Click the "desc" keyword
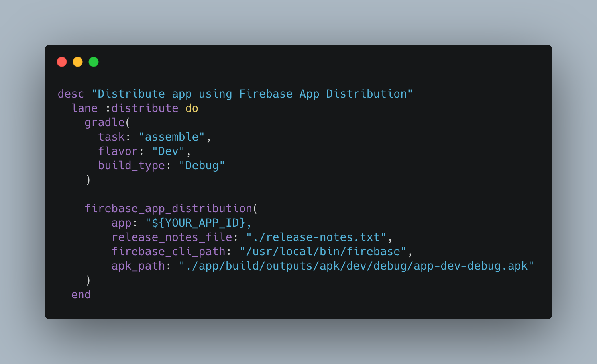The image size is (597, 364). click(x=71, y=94)
